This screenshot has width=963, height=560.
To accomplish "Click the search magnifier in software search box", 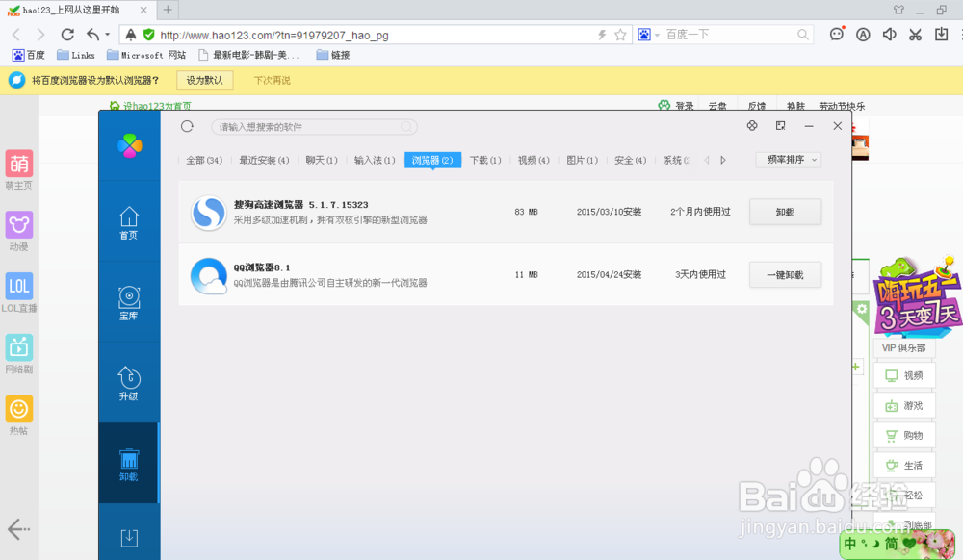I will (x=406, y=127).
